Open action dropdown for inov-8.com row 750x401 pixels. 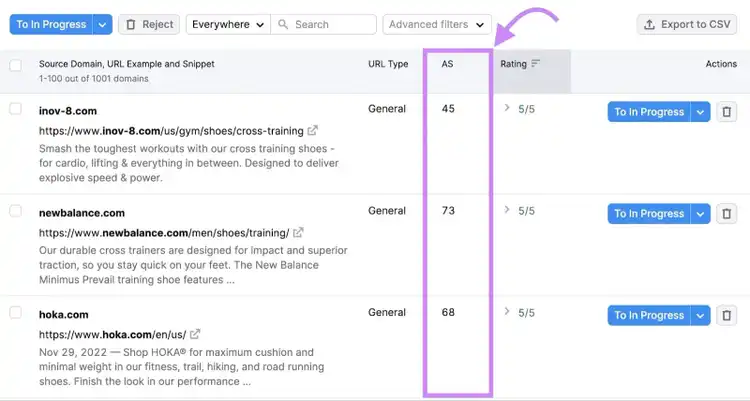[x=701, y=112]
